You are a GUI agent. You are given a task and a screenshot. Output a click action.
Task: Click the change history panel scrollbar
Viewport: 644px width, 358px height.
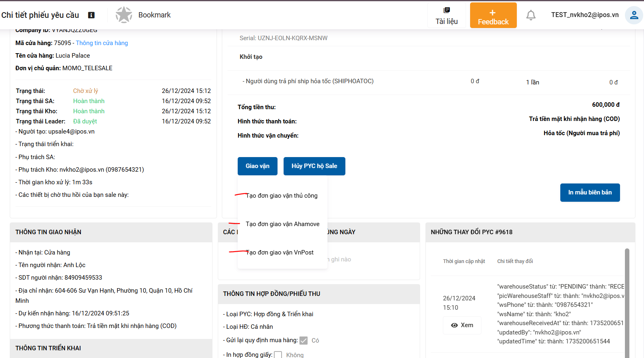tap(627, 300)
